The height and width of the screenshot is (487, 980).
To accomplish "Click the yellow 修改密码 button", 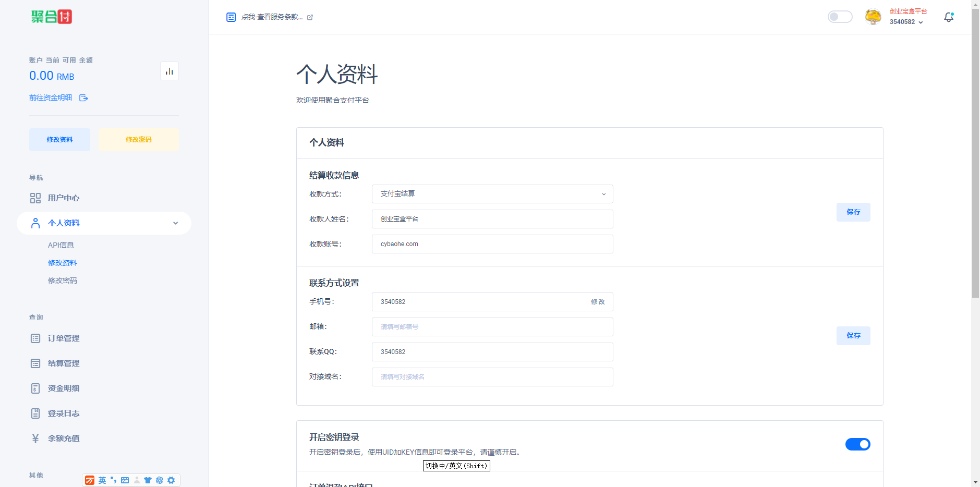I will click(x=138, y=139).
